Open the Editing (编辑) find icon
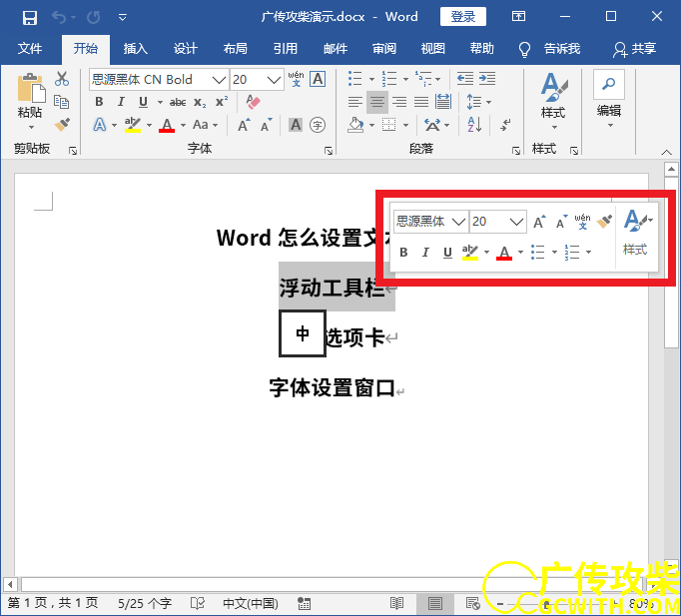 (609, 84)
